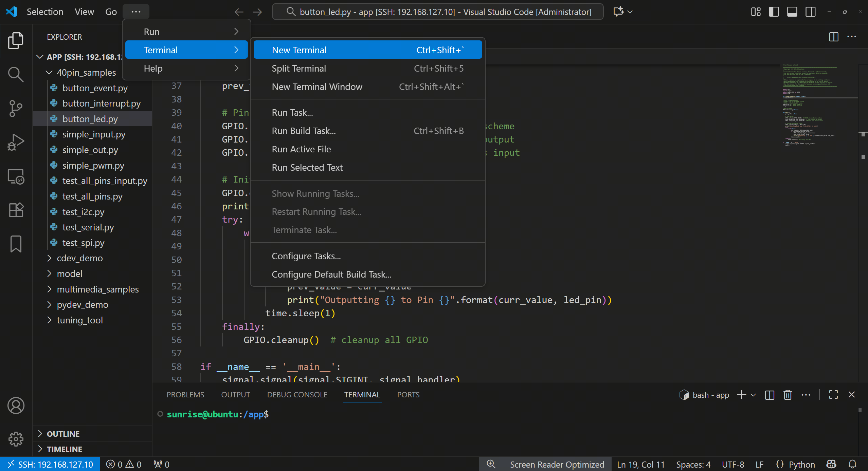Expand the cdev_demo folder
The image size is (868, 471).
pos(49,258)
